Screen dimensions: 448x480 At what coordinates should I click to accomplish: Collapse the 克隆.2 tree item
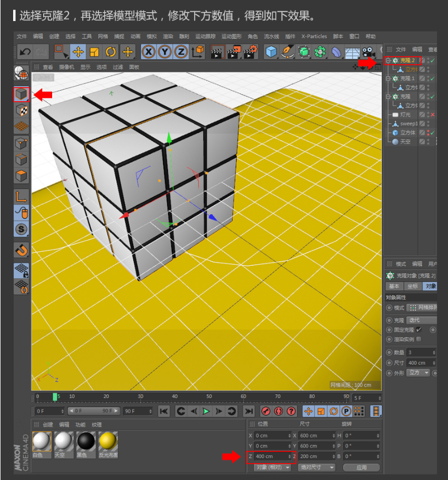(x=387, y=61)
